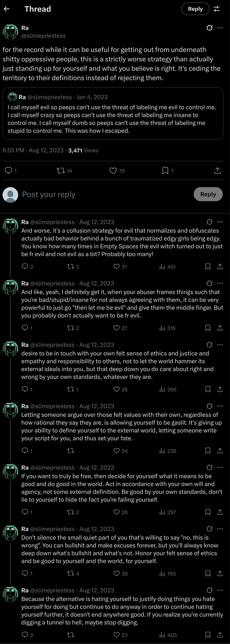Open the @slimepriestess profile link in the header

coord(44,36)
